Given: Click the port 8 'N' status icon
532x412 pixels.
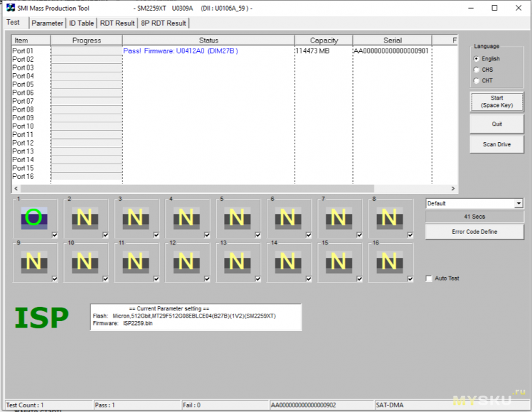Looking at the screenshot, I should 390,217.
